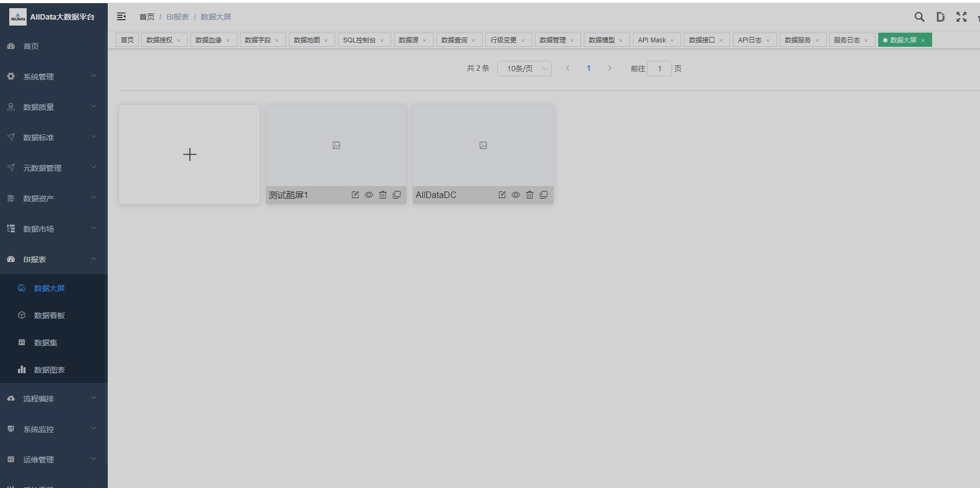The width and height of the screenshot is (980, 488).
Task: Copy the 测试酷屏1 screen
Action: point(397,195)
